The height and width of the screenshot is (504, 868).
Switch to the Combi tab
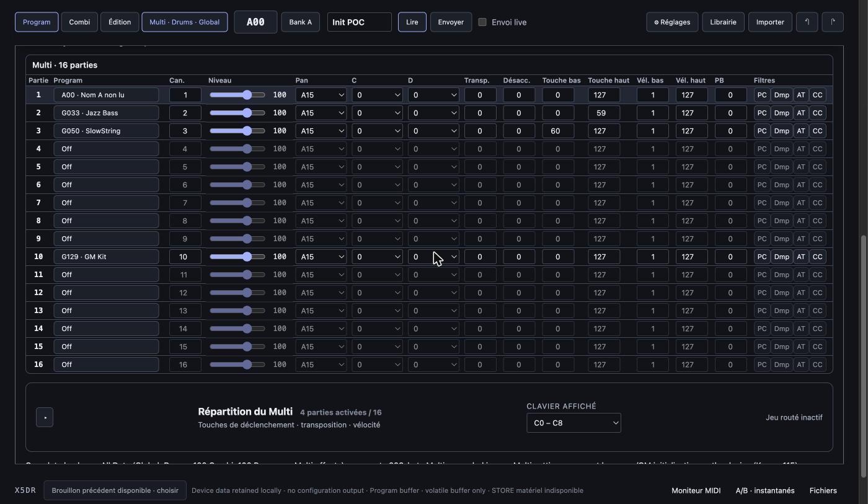pyautogui.click(x=79, y=22)
